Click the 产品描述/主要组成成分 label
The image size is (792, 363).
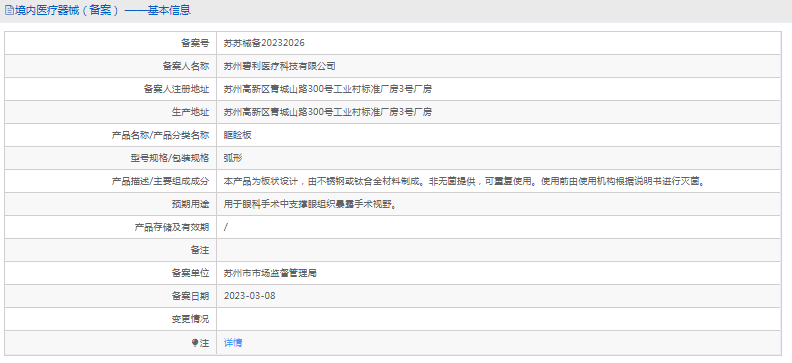(x=160, y=181)
